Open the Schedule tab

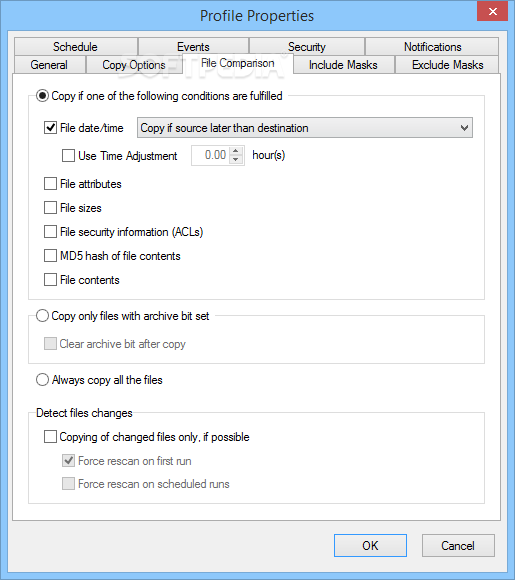tap(75, 47)
